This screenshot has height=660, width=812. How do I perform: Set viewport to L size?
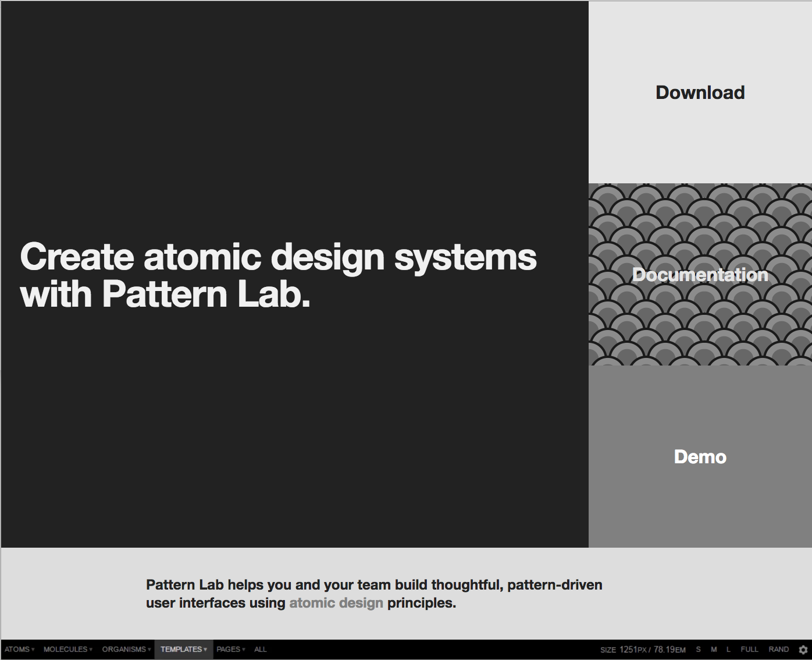tap(728, 650)
